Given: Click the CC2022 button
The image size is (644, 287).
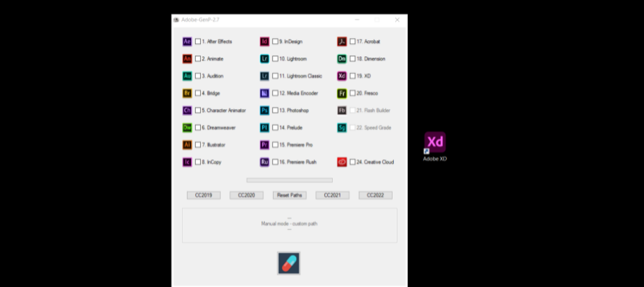Looking at the screenshot, I should click(x=375, y=195).
